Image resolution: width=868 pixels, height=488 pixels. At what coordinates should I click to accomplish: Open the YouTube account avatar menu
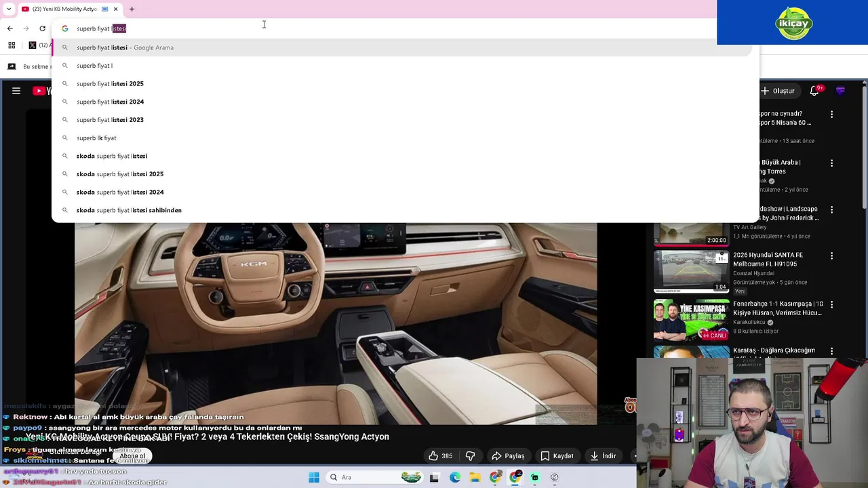[841, 91]
